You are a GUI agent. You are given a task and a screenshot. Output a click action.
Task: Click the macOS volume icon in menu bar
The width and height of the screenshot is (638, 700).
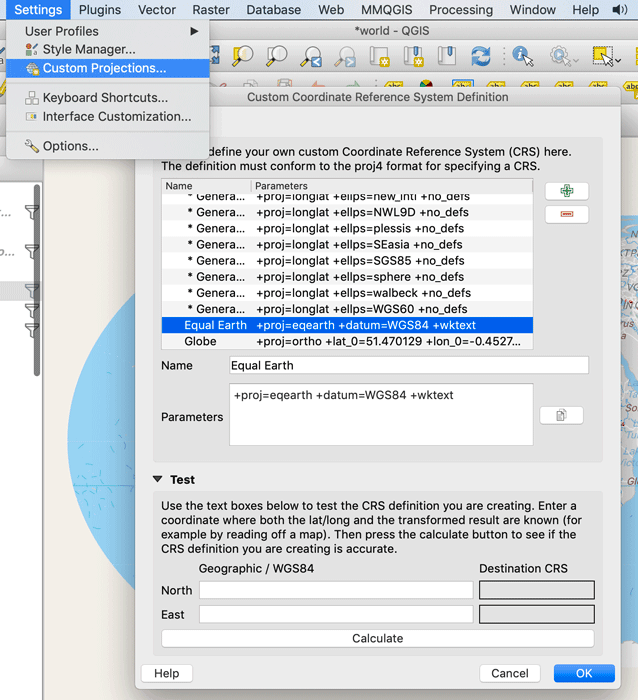tap(620, 9)
